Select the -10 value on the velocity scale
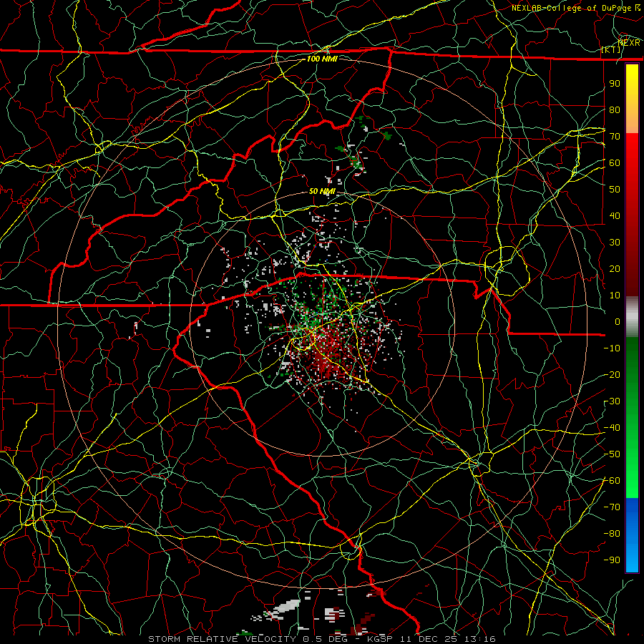644x644 pixels. pos(612,348)
